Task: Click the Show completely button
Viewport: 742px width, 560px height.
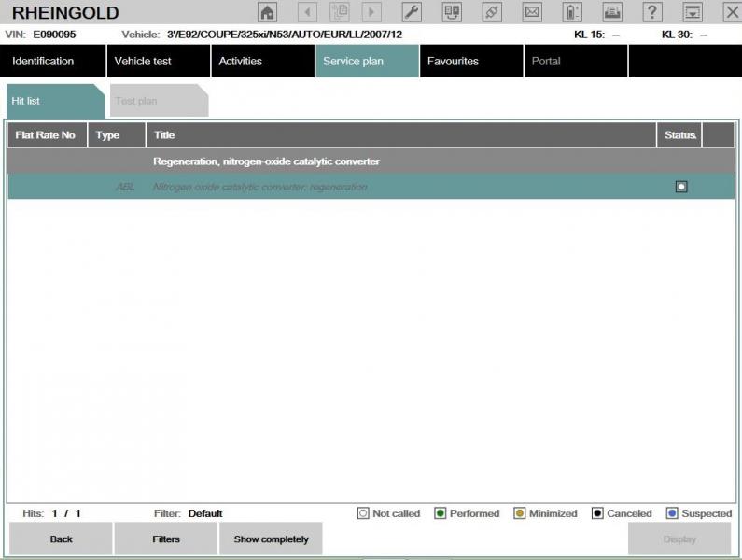Action: (271, 539)
